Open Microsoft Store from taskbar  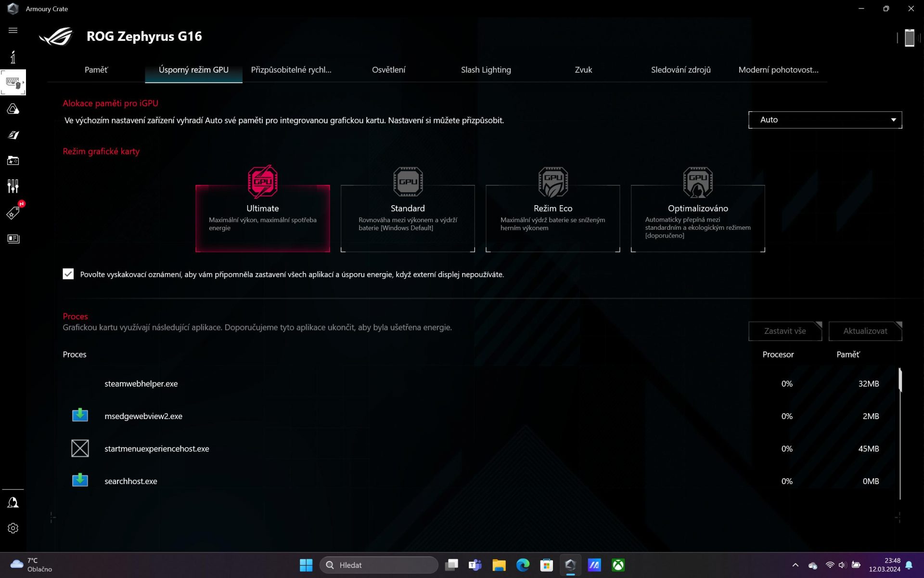click(x=547, y=565)
